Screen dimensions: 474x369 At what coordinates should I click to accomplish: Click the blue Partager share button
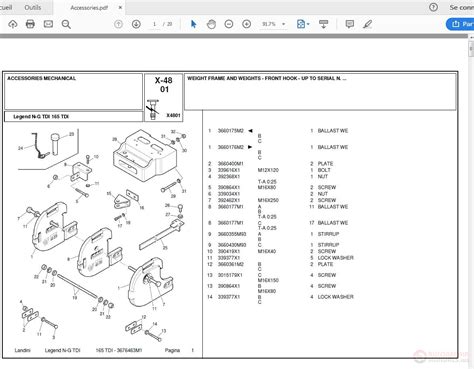point(460,24)
